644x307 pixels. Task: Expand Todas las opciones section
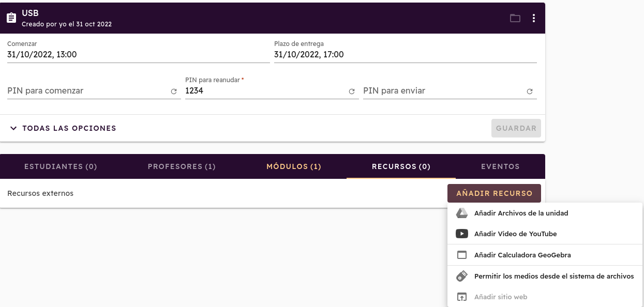tap(63, 128)
